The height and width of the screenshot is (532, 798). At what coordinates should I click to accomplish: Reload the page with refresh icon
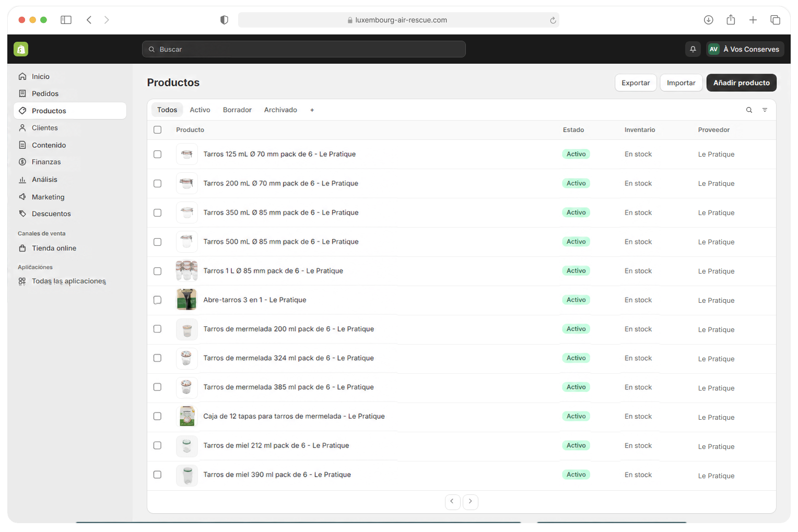(x=553, y=20)
